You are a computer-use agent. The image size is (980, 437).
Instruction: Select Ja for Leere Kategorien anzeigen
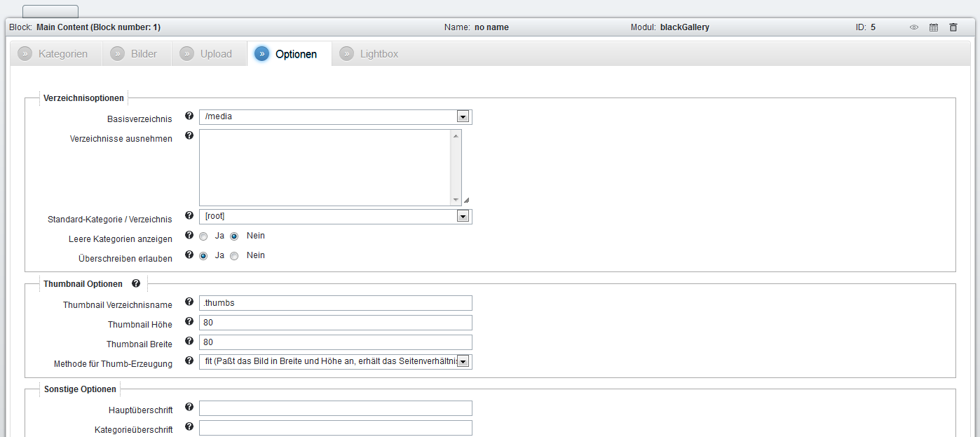tap(203, 236)
